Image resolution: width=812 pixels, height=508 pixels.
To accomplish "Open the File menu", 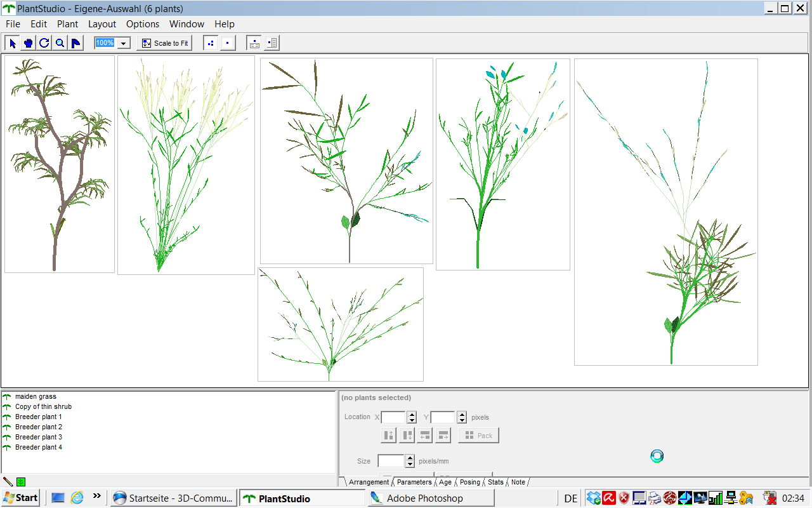I will point(13,24).
